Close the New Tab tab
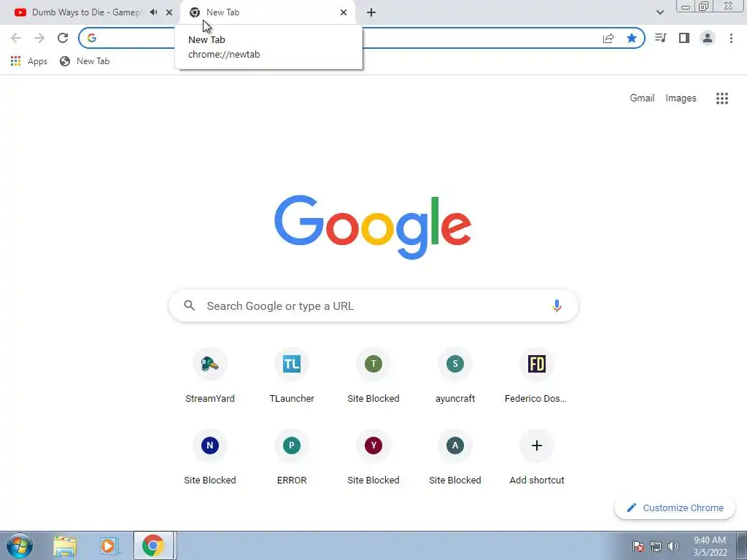Image resolution: width=747 pixels, height=560 pixels. [344, 12]
